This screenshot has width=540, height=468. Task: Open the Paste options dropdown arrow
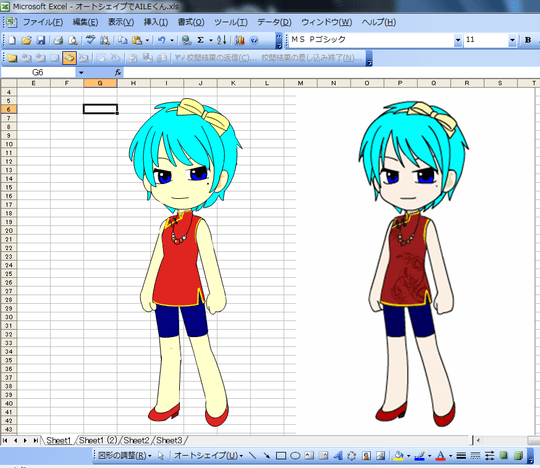[x=147, y=40]
